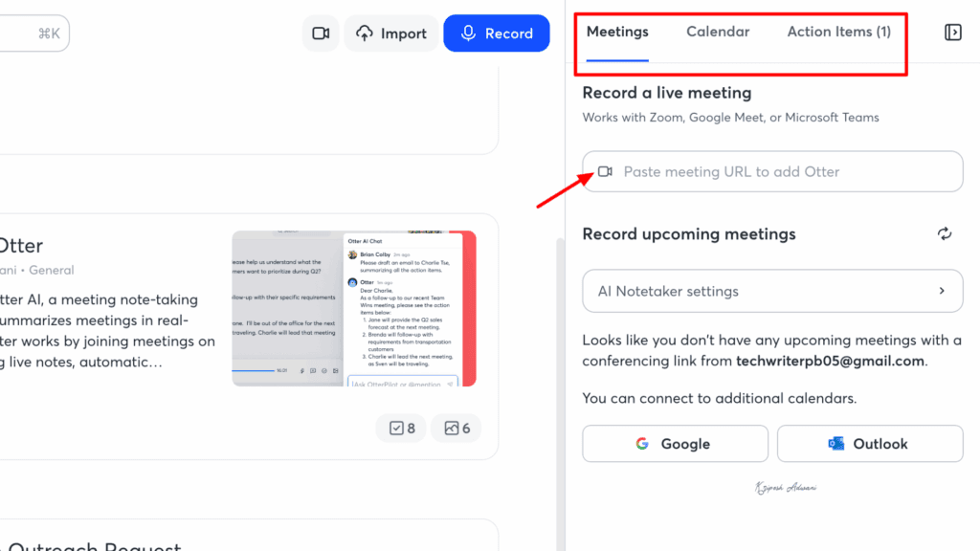This screenshot has width=980, height=551.
Task: Click 'Works with Zoom, Google Meet' subtitle
Action: (x=730, y=118)
